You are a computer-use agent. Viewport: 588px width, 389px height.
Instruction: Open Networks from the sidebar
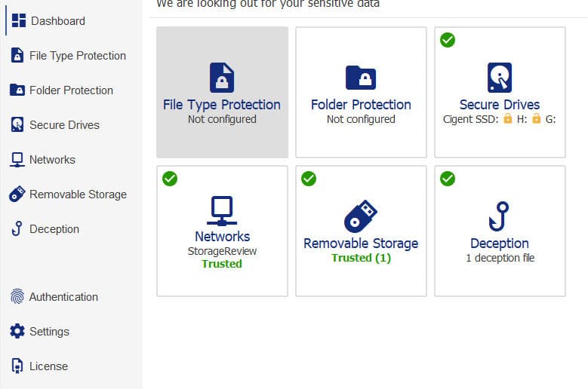click(43, 160)
